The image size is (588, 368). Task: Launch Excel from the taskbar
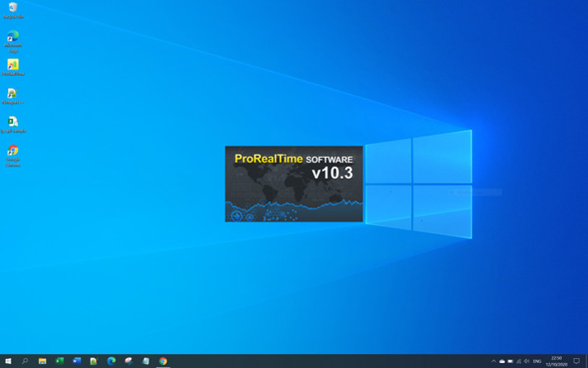click(x=59, y=361)
